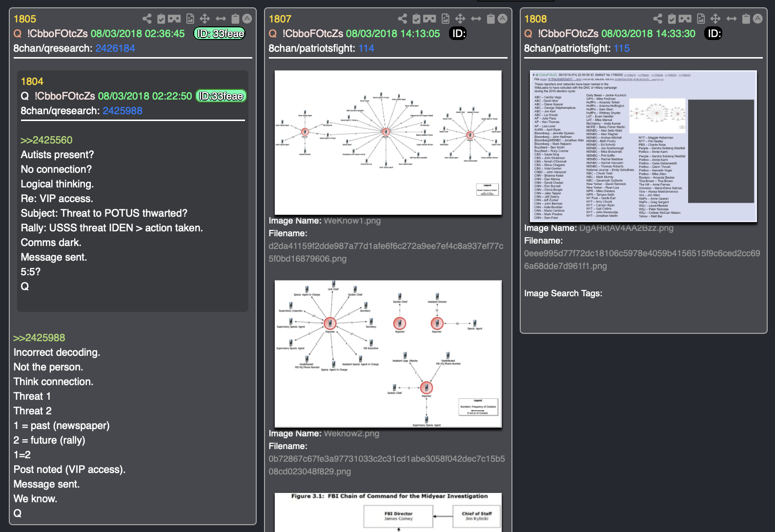Open patriotsfight link 114
This screenshot has width=775, height=532.
point(367,48)
